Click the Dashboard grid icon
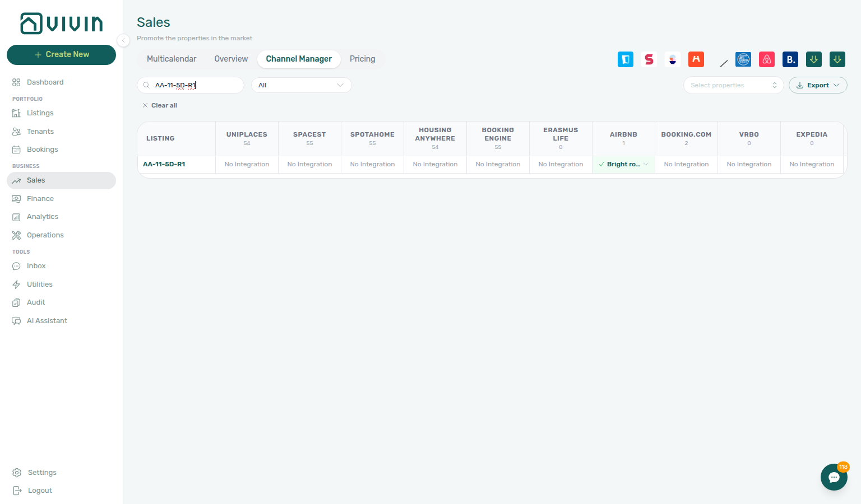Image resolution: width=861 pixels, height=504 pixels. (16, 82)
